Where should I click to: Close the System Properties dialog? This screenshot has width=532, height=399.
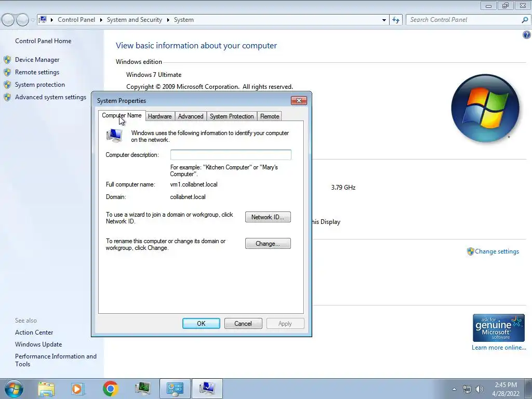(299, 100)
